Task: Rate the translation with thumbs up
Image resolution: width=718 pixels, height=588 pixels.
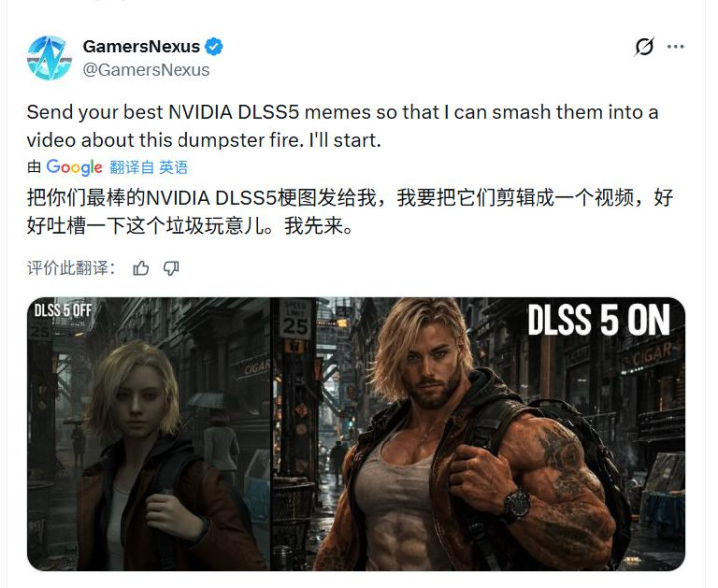Action: 141,269
